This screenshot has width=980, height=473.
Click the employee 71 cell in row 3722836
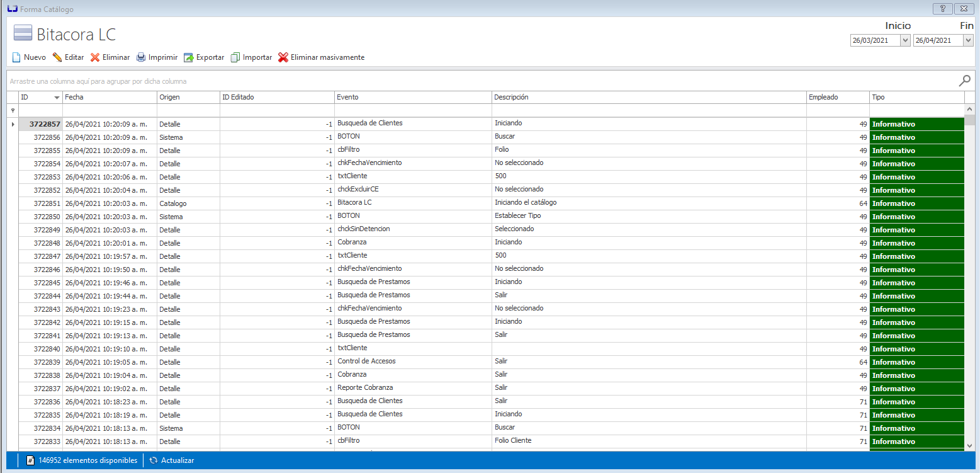click(838, 402)
